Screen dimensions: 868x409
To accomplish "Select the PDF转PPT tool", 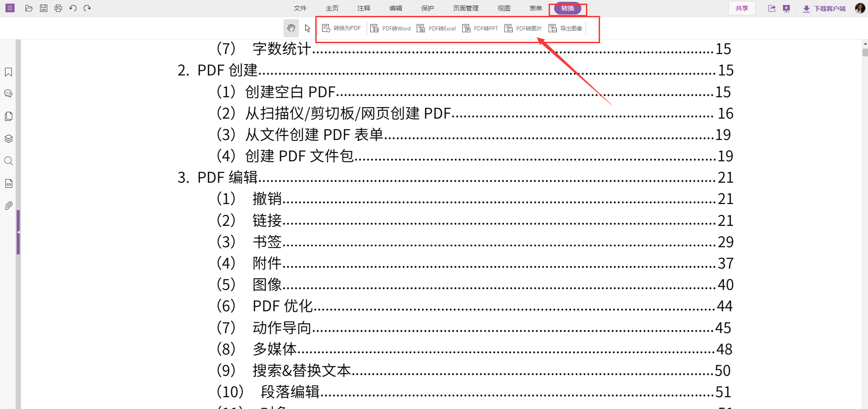I will tap(479, 28).
